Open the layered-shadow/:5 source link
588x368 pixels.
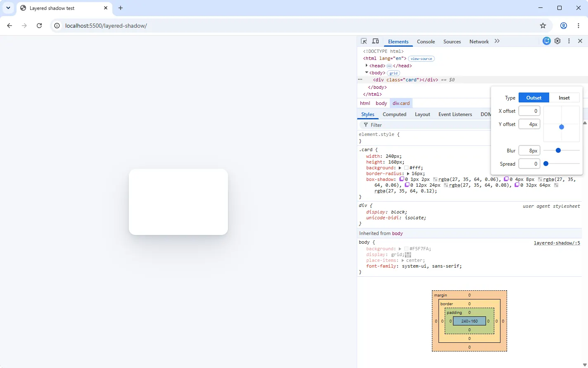(557, 243)
